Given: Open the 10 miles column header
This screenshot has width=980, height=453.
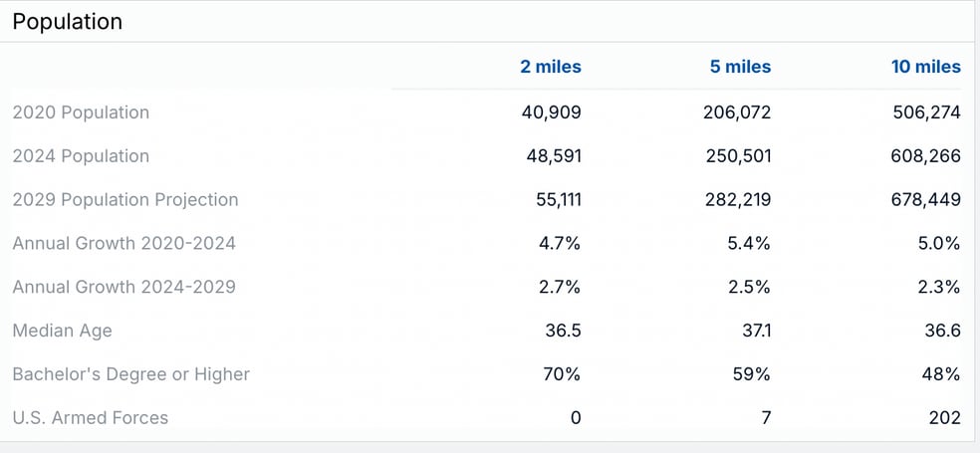Looking at the screenshot, I should (x=925, y=68).
